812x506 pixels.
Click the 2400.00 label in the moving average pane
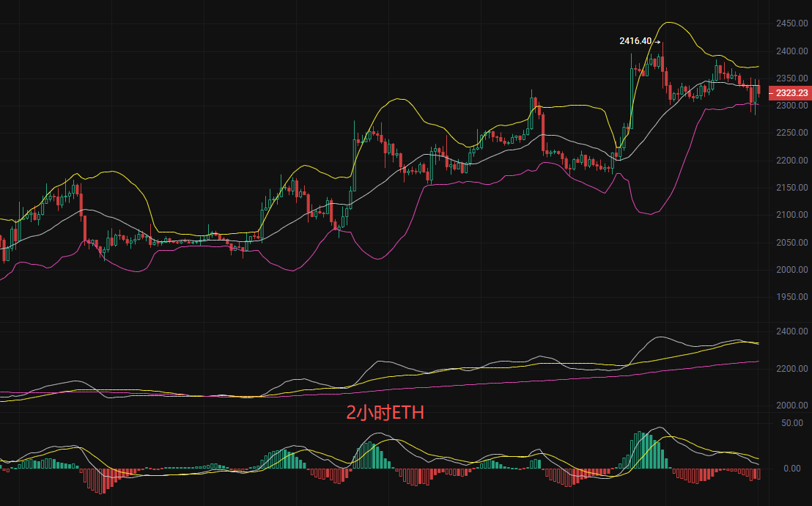coord(791,331)
